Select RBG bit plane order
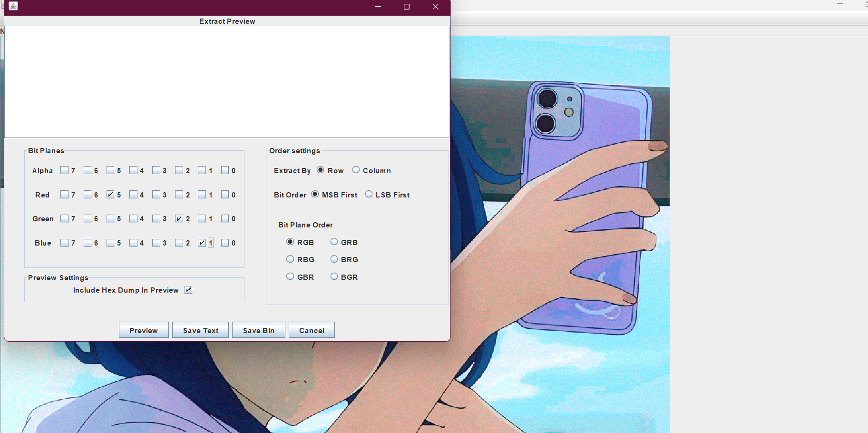Image resolution: width=868 pixels, height=433 pixels. 290,259
